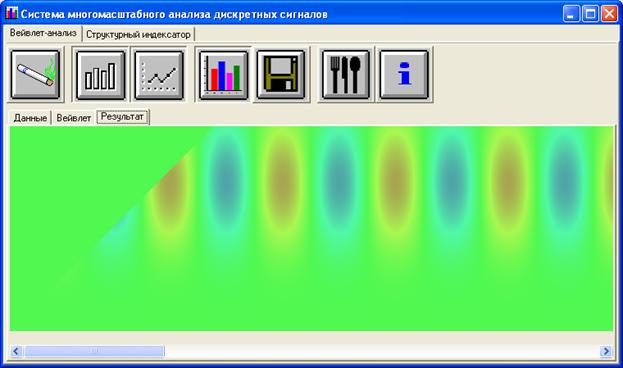
Task: Close the analysis program window
Action: click(609, 14)
